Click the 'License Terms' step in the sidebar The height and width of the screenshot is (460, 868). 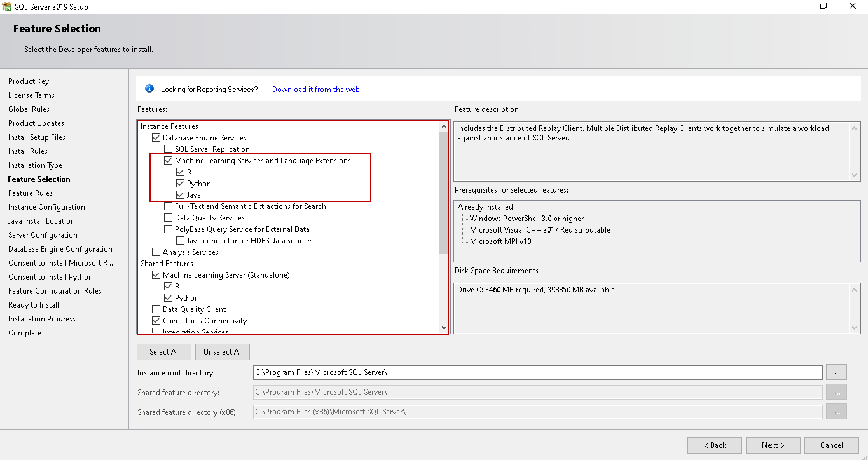[x=31, y=95]
